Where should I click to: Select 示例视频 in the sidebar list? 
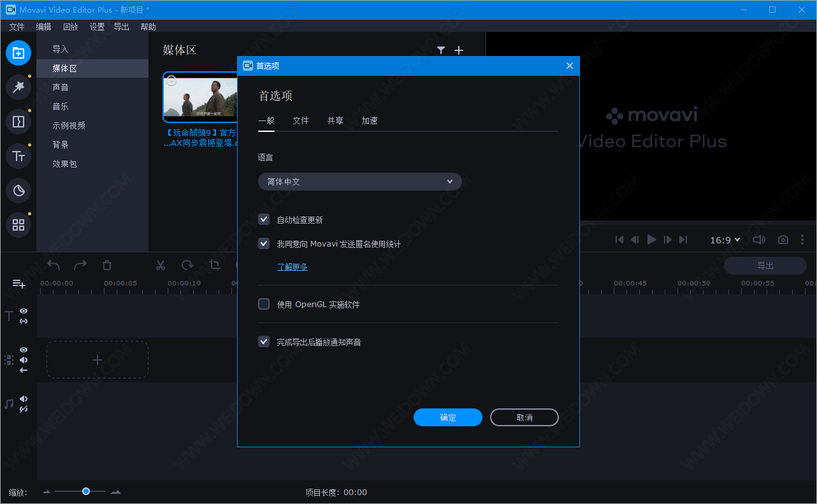point(92,126)
